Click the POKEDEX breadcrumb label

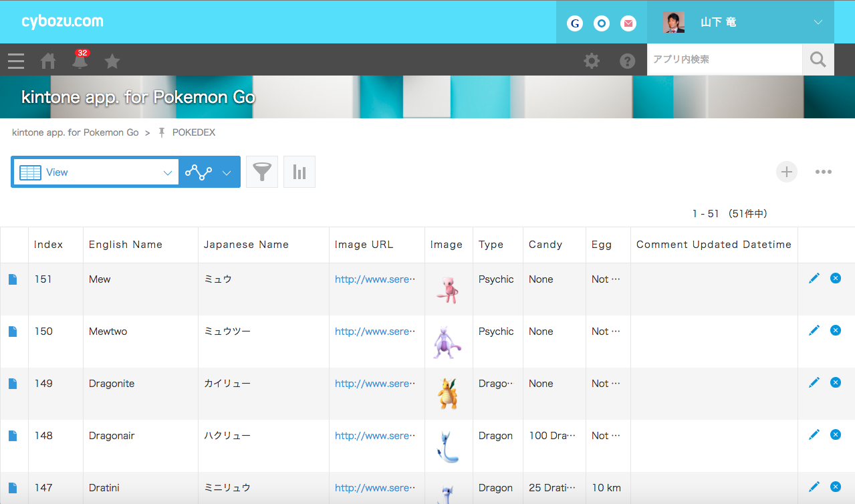(x=194, y=132)
